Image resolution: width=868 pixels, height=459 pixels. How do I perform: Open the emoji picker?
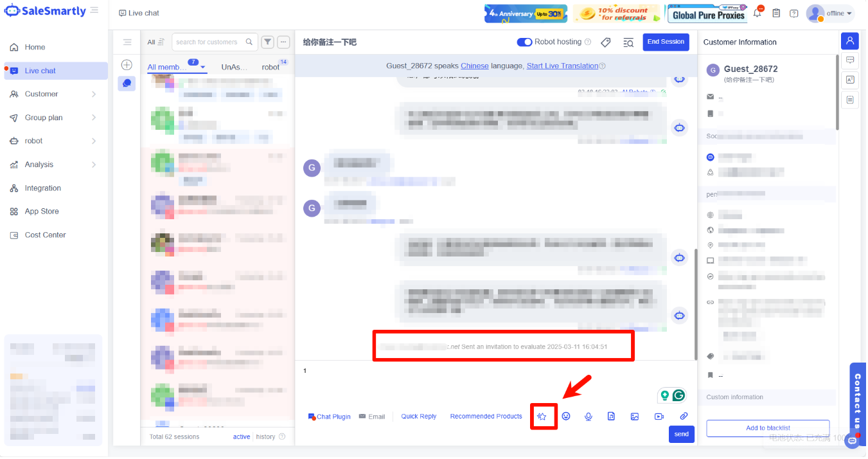pos(566,417)
